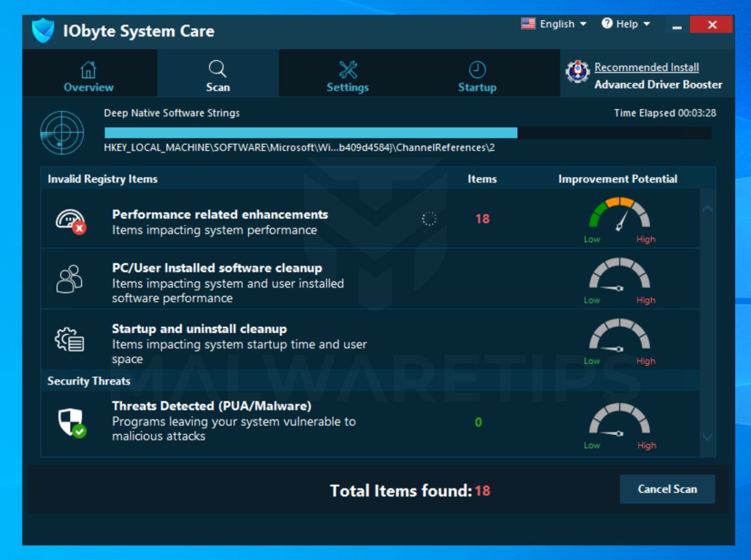
Task: Click the Overview house icon
Action: [x=89, y=70]
